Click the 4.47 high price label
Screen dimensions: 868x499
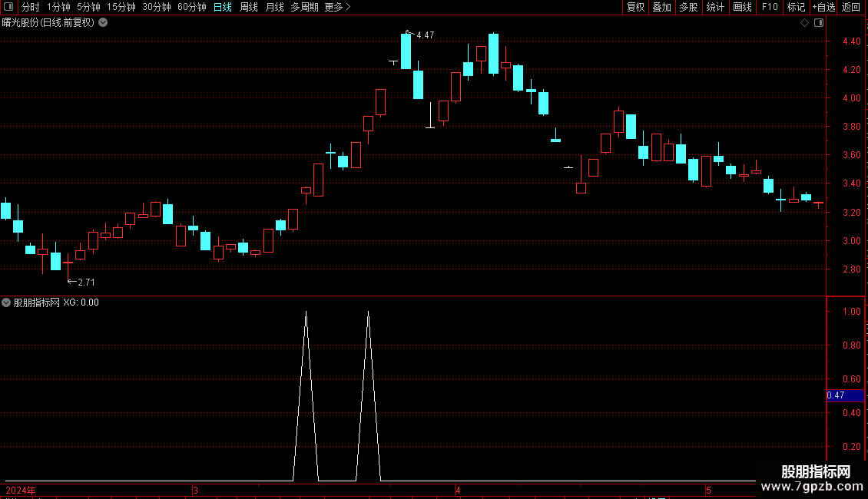(425, 35)
